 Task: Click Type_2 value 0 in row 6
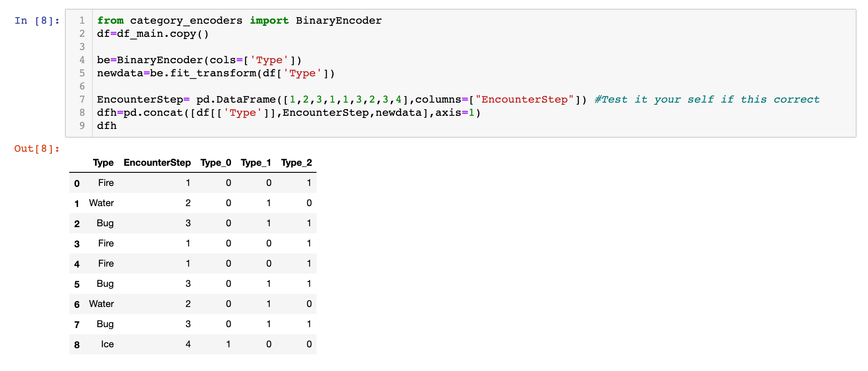point(309,304)
